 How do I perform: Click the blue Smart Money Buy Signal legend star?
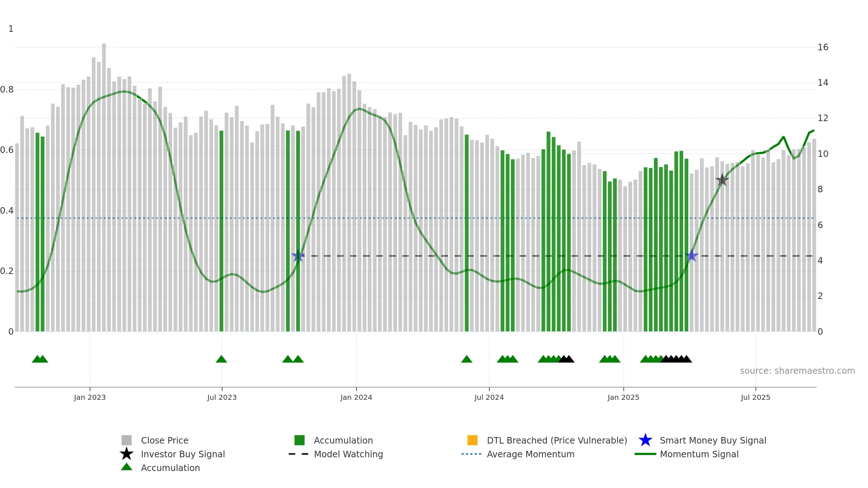pyautogui.click(x=645, y=440)
